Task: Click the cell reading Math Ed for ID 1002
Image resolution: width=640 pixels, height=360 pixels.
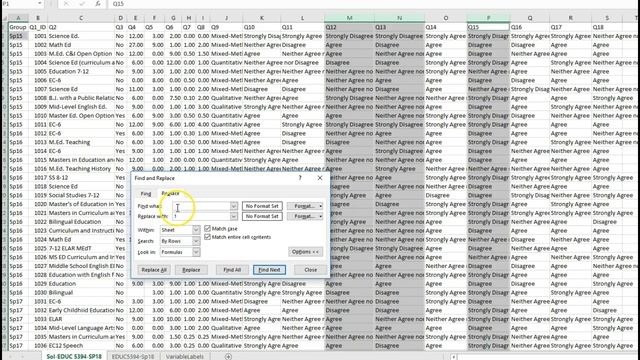Action: (81, 45)
